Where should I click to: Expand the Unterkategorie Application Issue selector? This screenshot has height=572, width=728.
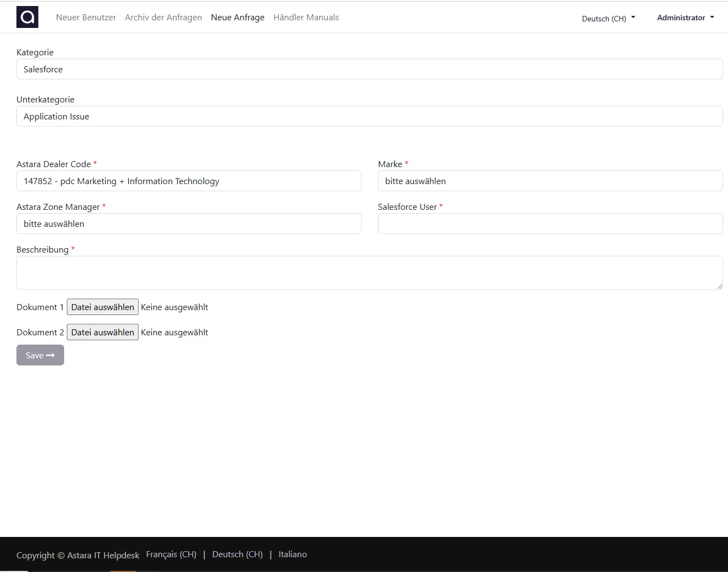(x=369, y=117)
